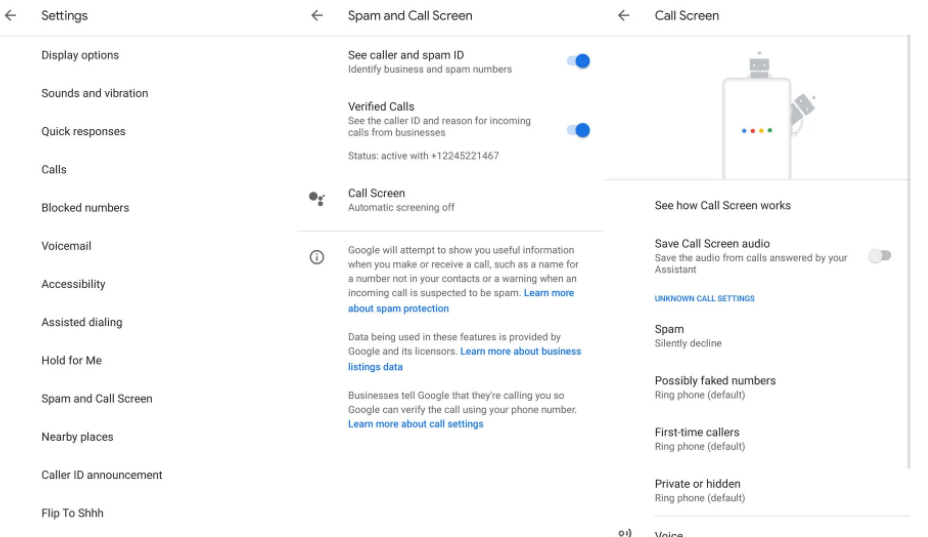Go back from the Settings screen
Screen dimensions: 928x537
pyautogui.click(x=11, y=15)
